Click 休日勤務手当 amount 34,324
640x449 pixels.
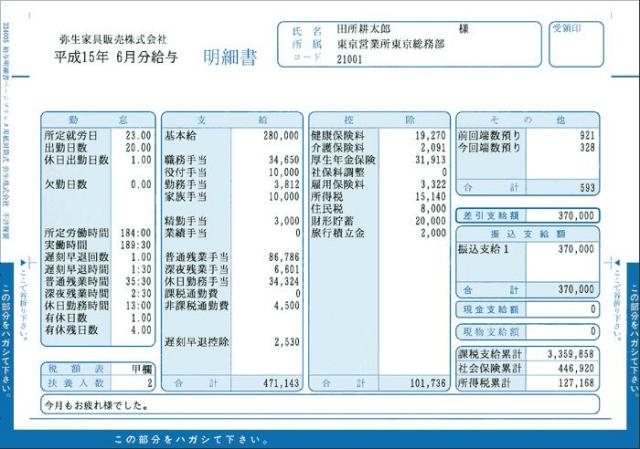point(284,282)
